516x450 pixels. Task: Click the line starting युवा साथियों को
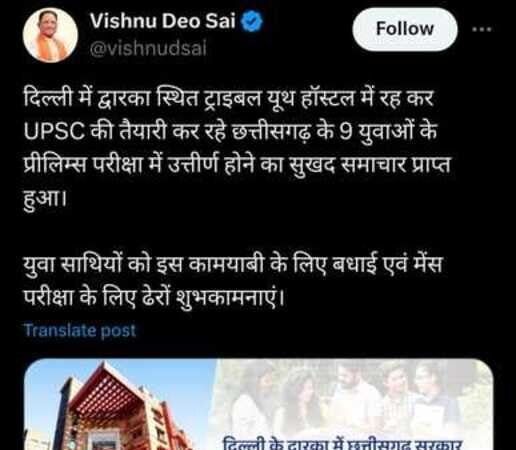233,266
